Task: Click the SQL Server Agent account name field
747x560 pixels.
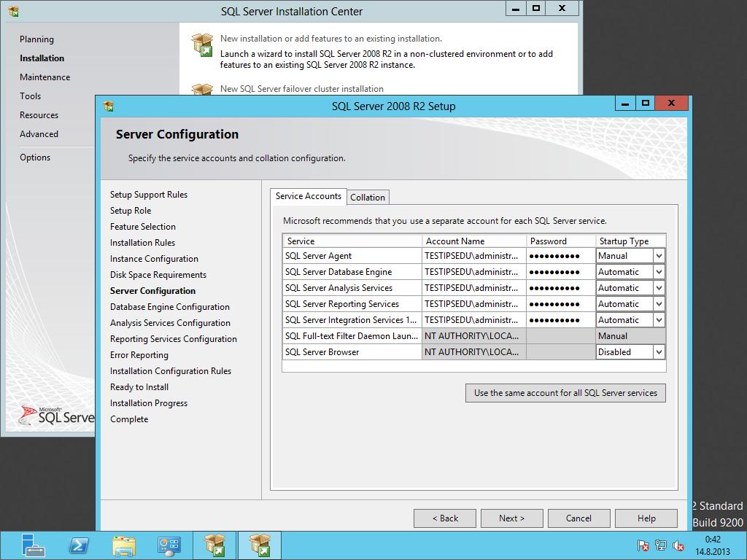Action: (474, 256)
